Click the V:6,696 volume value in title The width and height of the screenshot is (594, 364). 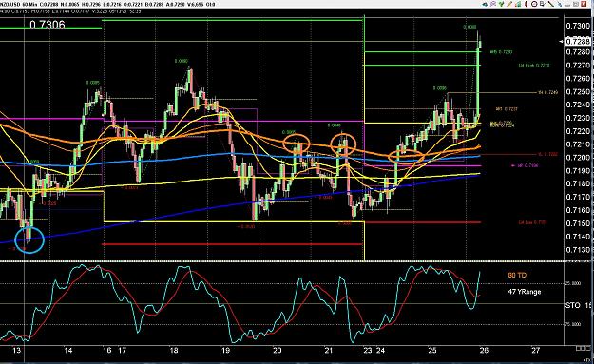tap(196, 4)
